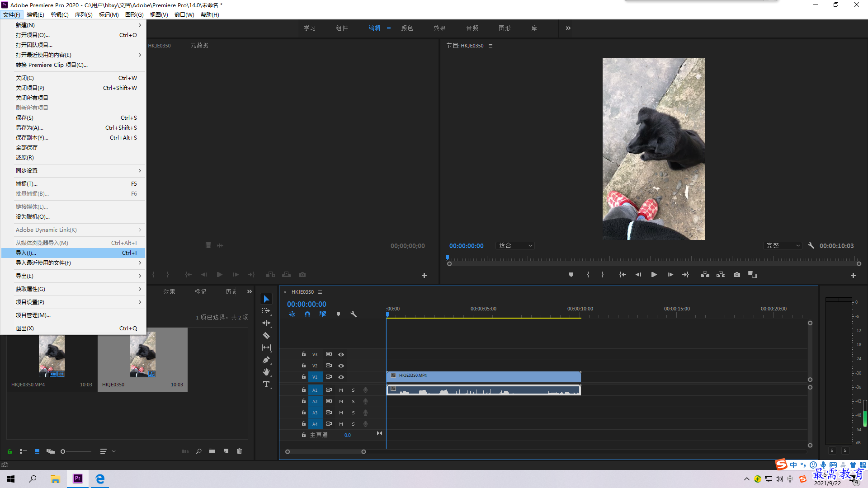Click the Extract button in program monitor
Image resolution: width=868 pixels, height=488 pixels.
click(721, 275)
